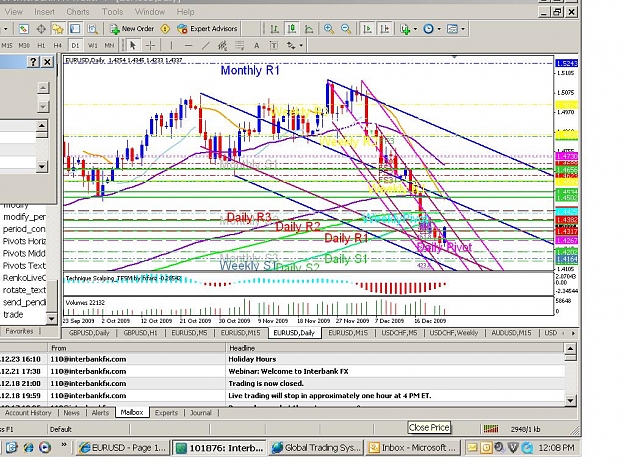Viewport: 625px width, 469px height.
Task: Switch chart to candlesticks icon
Action: pyautogui.click(x=292, y=29)
